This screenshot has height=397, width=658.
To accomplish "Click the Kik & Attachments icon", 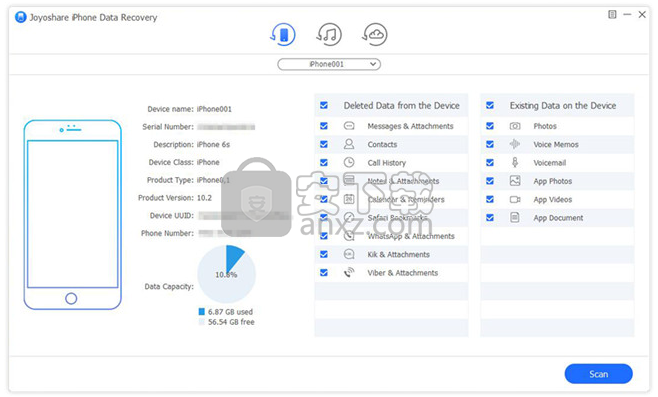I will point(349,254).
